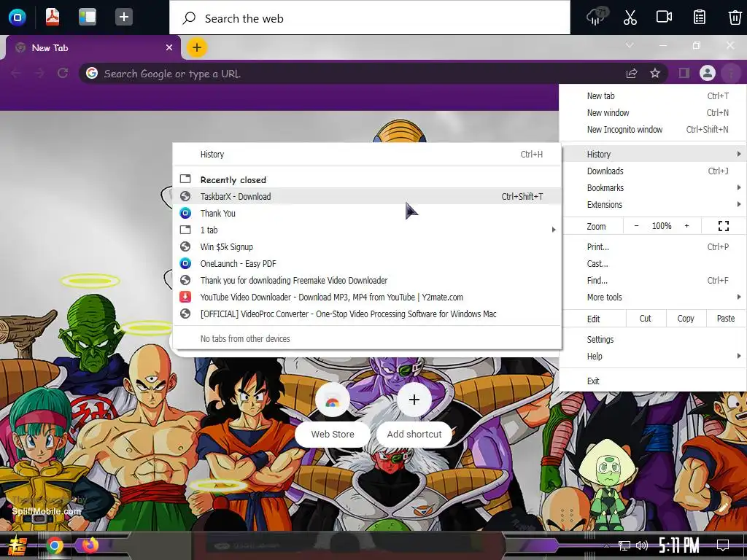Open the scissors snipping tool icon
This screenshot has width=747, height=560.
(x=630, y=17)
